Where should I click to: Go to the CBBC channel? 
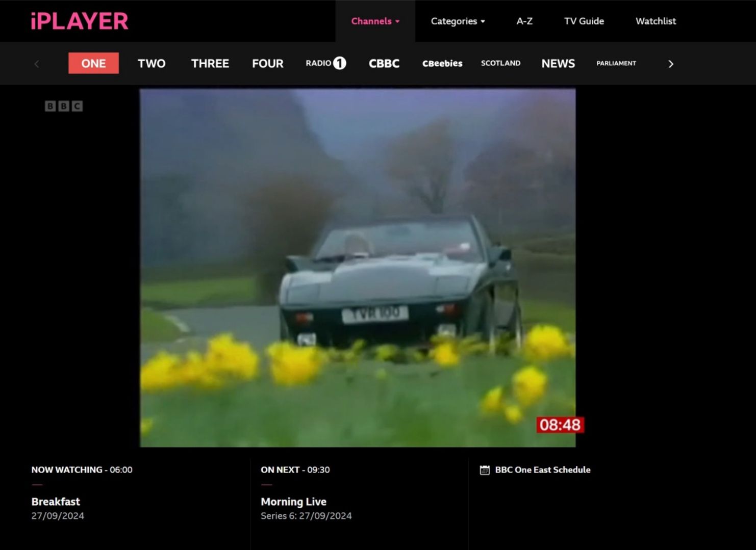pyautogui.click(x=384, y=63)
